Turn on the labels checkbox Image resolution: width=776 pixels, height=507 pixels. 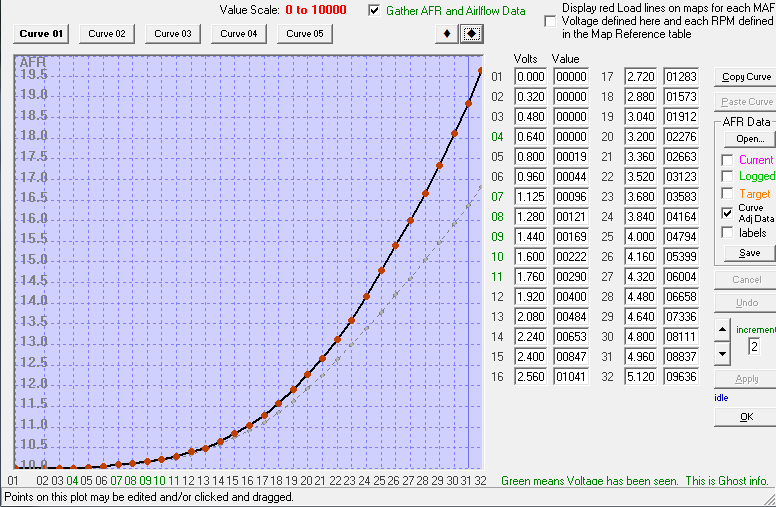[727, 233]
